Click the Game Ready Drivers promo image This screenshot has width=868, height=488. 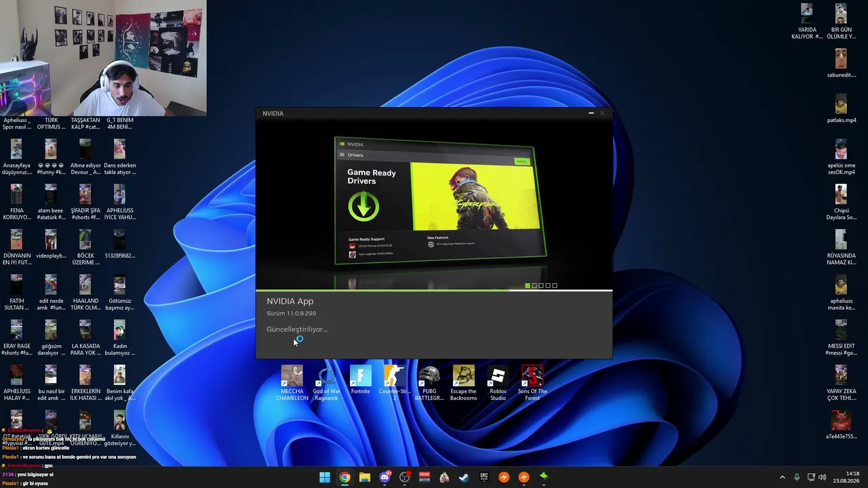(439, 201)
